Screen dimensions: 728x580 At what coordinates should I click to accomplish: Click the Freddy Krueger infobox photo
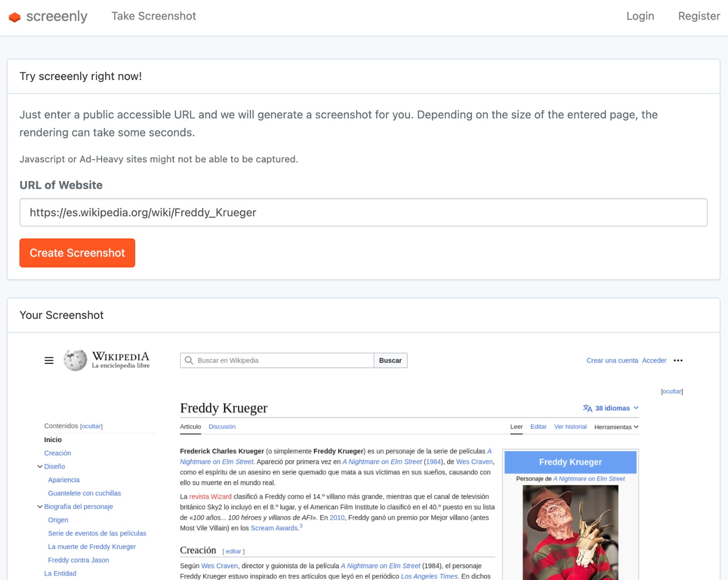click(x=570, y=532)
